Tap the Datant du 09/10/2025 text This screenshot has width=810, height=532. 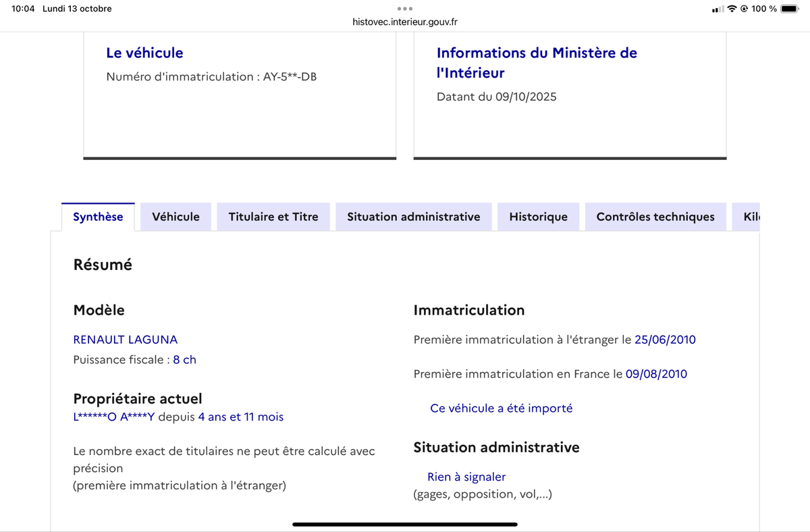click(x=497, y=97)
